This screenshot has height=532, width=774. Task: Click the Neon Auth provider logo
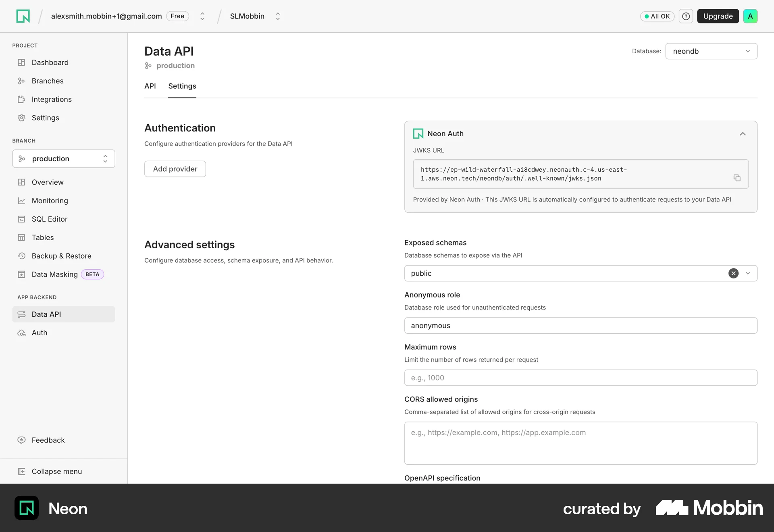coord(418,134)
